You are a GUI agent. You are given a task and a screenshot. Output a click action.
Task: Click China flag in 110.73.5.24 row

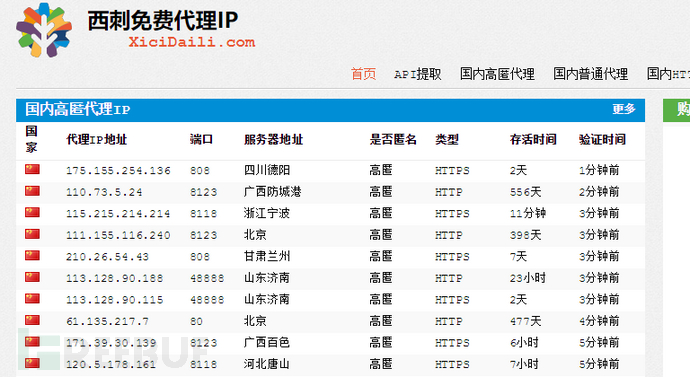pos(32,190)
